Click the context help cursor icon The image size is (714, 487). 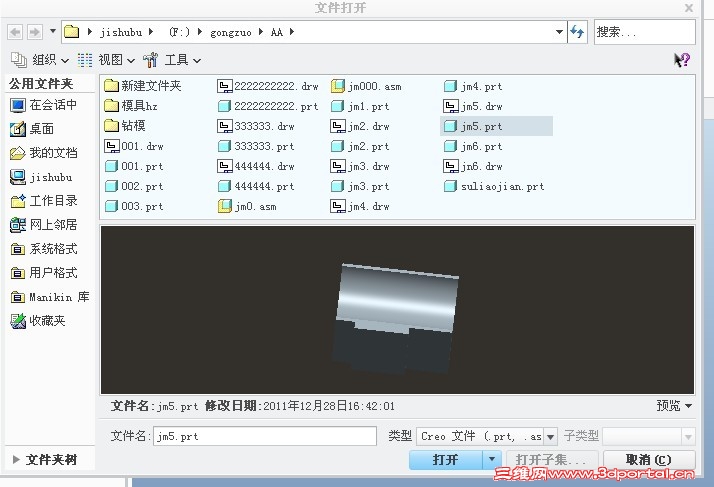tap(682, 60)
